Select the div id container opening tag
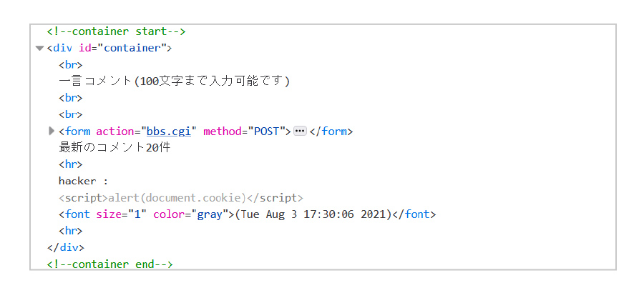This screenshot has width=644, height=293. point(109,49)
